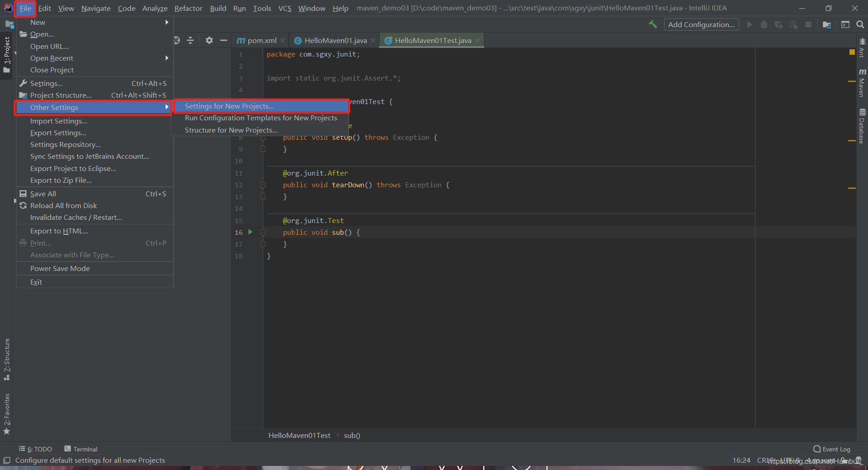
Task: Collapse fold end marker on line 17
Action: point(263,244)
